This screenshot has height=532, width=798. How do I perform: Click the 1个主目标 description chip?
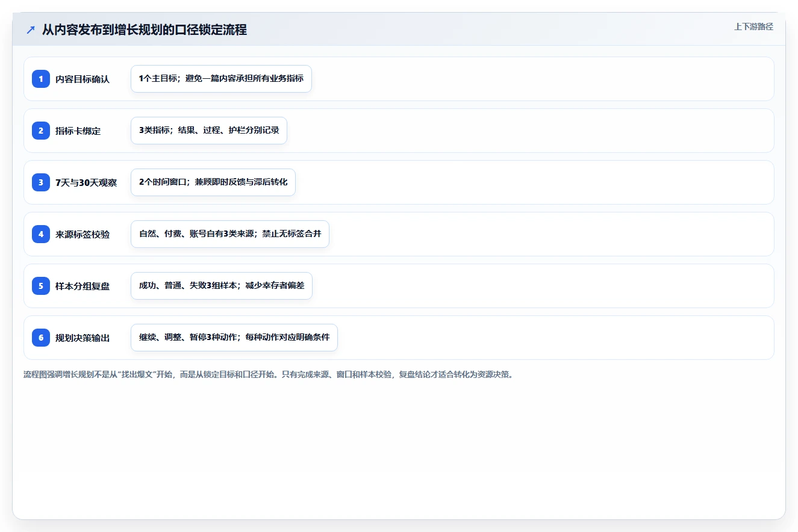point(221,79)
